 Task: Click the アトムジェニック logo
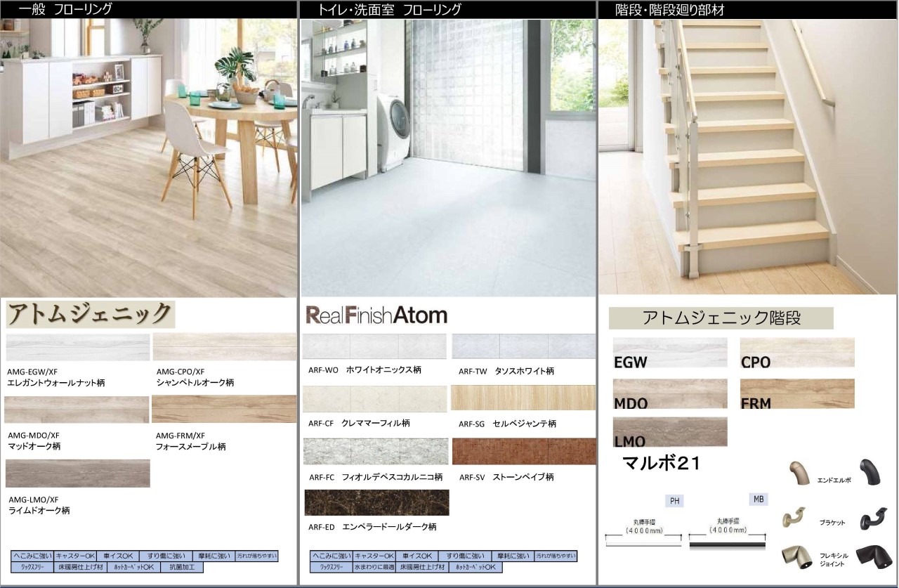tap(90, 314)
